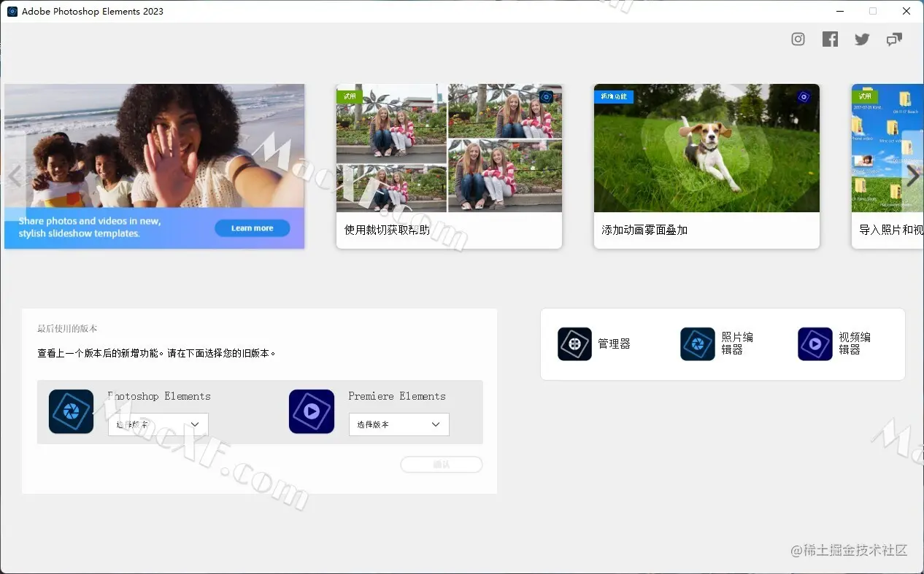Minimize the Photoshop Elements window
924x574 pixels.
coord(839,11)
